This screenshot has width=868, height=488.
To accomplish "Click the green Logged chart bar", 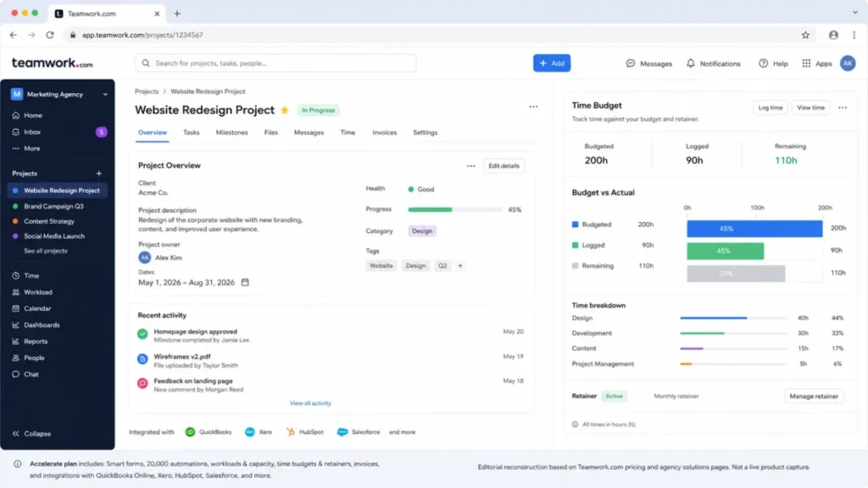I will 726,251.
